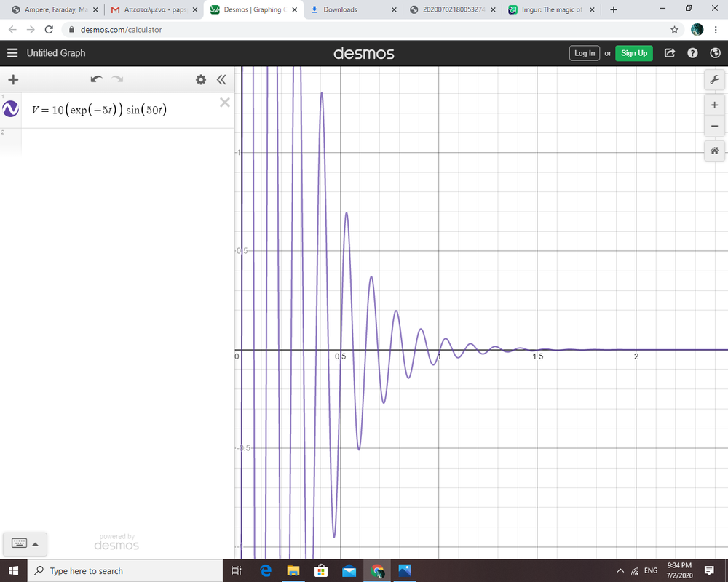Switch to Imgur: The magic of tab
The image size is (728, 582).
tap(552, 9)
